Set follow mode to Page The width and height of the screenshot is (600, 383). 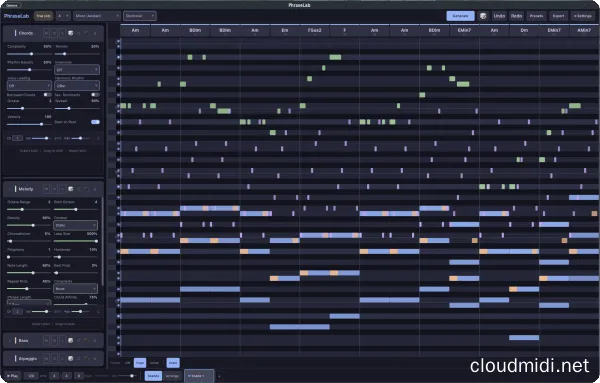pyautogui.click(x=140, y=363)
